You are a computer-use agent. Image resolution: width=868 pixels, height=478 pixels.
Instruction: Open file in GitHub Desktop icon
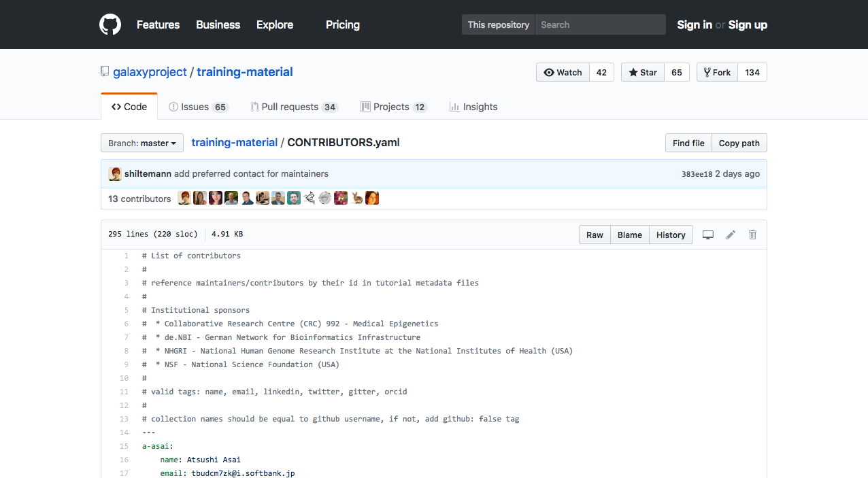point(708,235)
